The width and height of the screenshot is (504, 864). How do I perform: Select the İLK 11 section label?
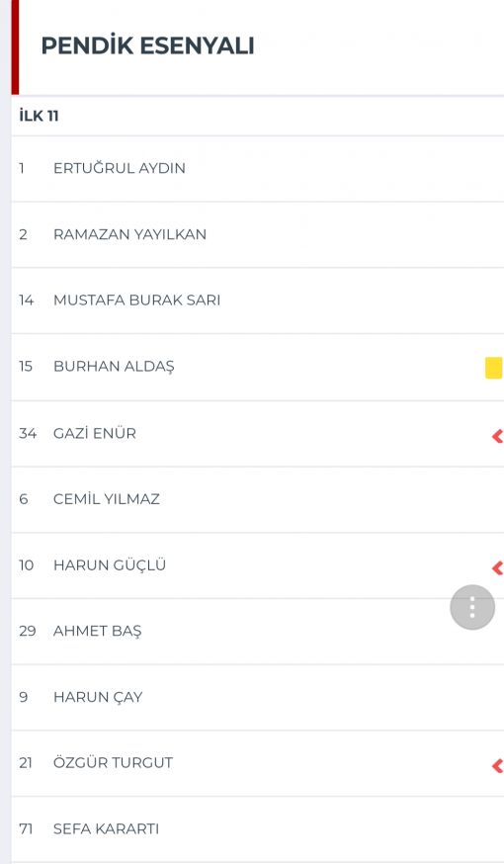point(39,116)
